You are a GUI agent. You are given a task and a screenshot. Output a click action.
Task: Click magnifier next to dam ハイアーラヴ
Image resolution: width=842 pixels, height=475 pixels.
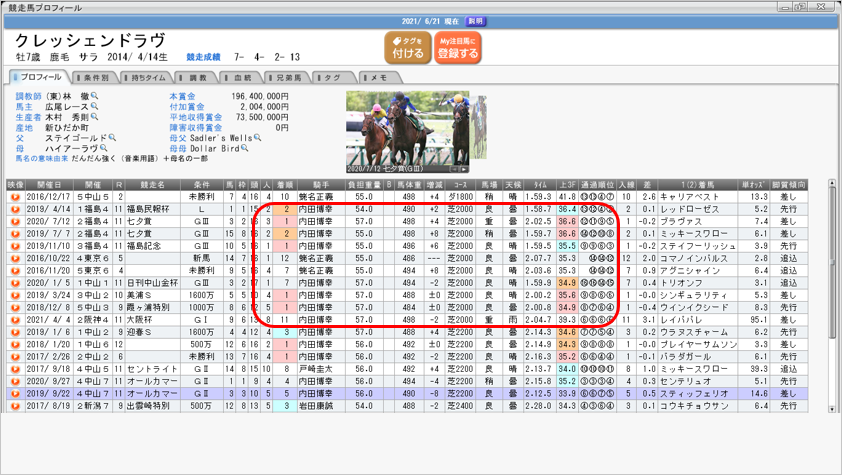(x=99, y=148)
